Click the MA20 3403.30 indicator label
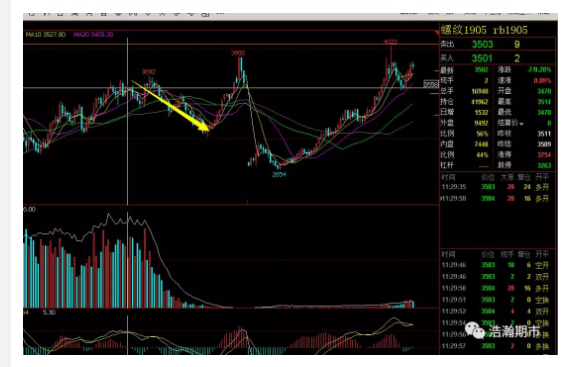 coord(93,34)
